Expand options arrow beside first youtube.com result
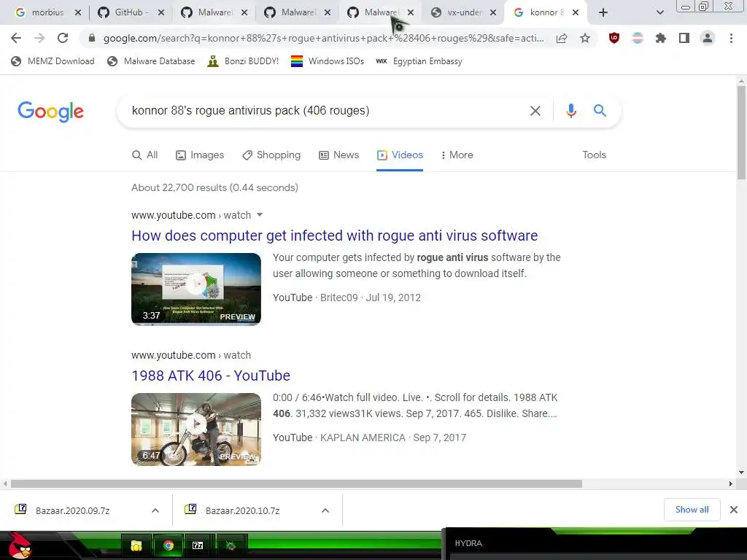The height and width of the screenshot is (560, 747). [260, 215]
